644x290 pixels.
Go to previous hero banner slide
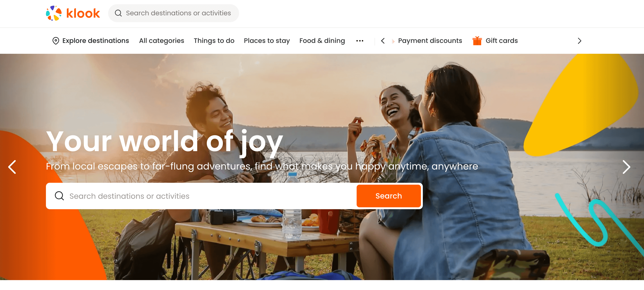coord(12,167)
